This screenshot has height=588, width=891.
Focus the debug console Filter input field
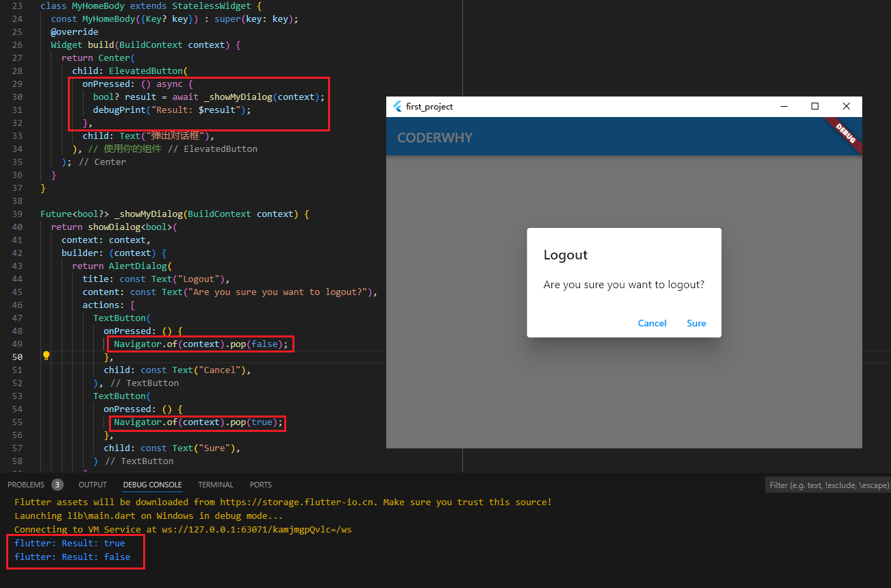click(x=828, y=485)
